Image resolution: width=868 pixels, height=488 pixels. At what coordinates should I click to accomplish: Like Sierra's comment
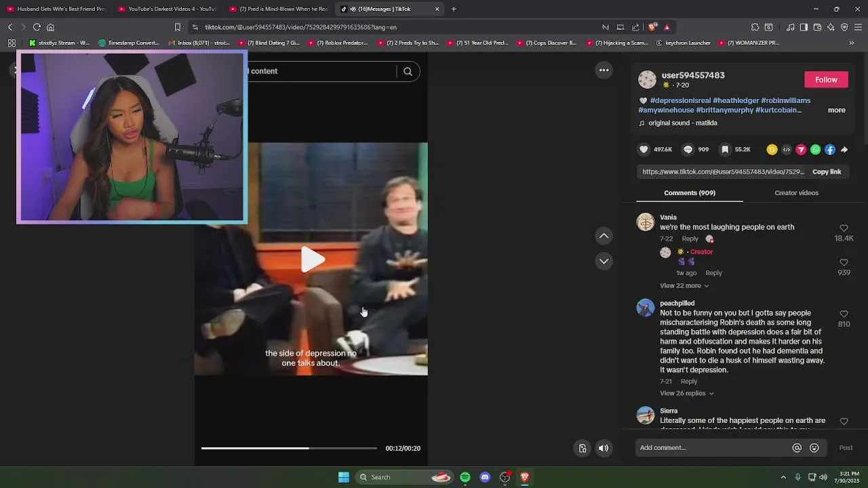click(x=844, y=422)
